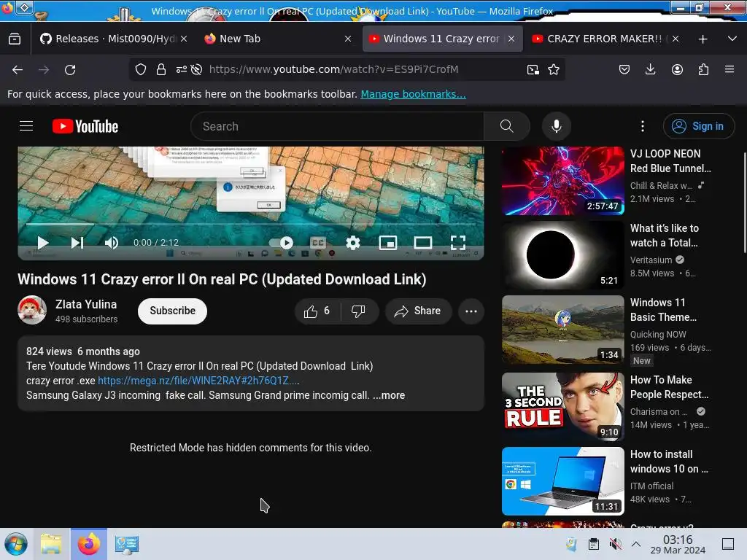Open Firefox application hamburger menu
Screen dimensions: 747x560
729,69
